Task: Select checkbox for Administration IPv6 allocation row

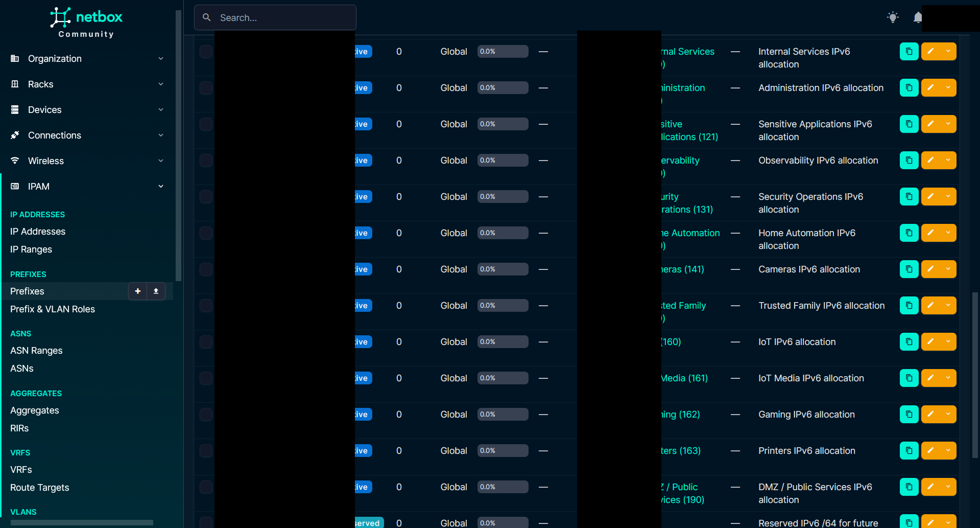Action: 206,88
